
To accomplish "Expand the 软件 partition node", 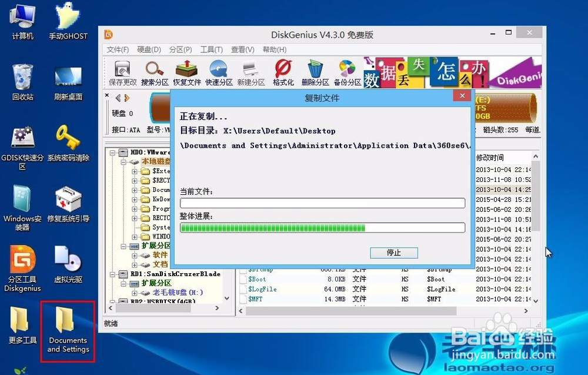I will tap(135, 255).
